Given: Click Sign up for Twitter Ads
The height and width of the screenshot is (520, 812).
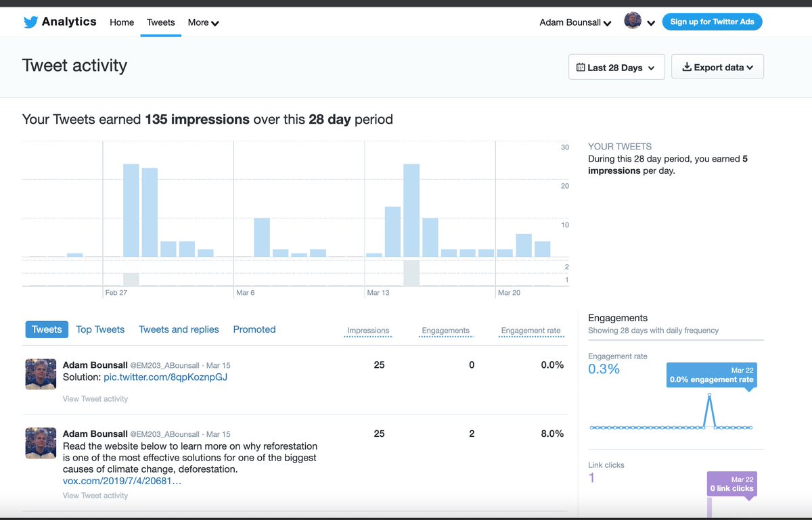Looking at the screenshot, I should pos(712,22).
